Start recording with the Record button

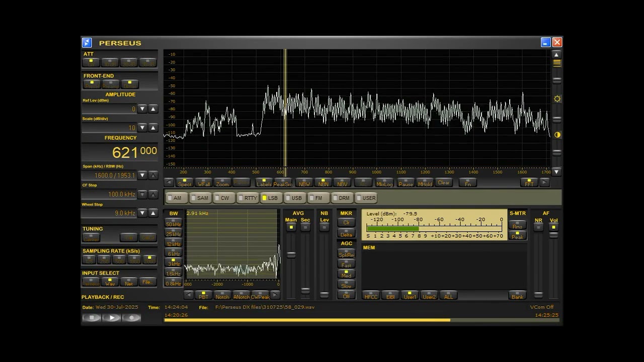point(131,318)
